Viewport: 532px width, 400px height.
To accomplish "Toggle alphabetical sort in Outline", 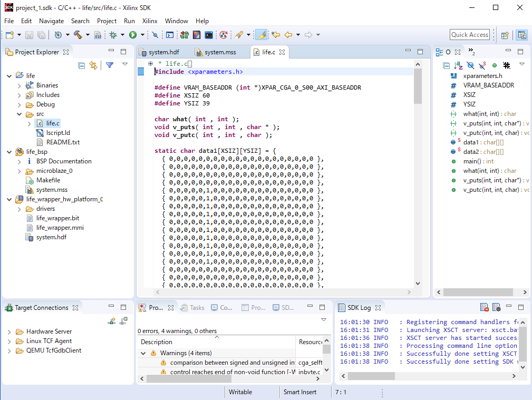I will 458,65.
